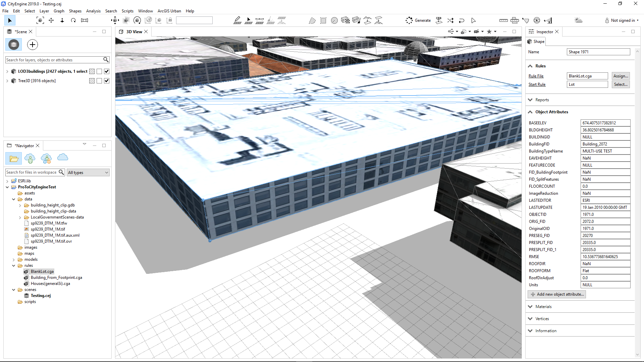The image size is (644, 362).
Task: Collapse the Object Attributes section
Action: point(530,112)
